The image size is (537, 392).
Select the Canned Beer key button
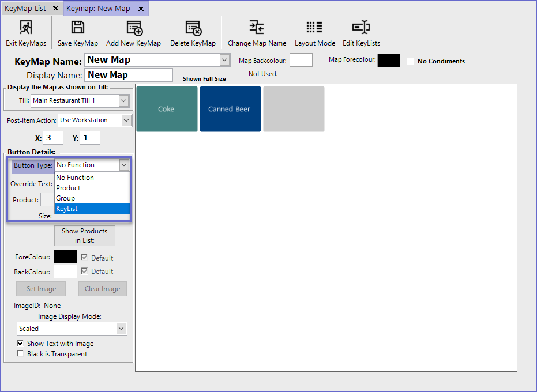(230, 109)
